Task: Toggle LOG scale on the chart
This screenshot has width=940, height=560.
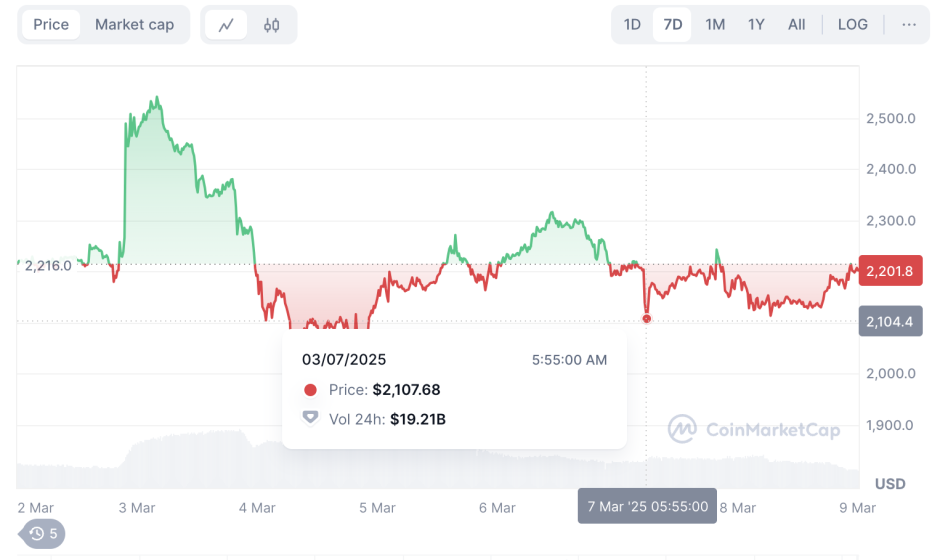Action: (852, 24)
